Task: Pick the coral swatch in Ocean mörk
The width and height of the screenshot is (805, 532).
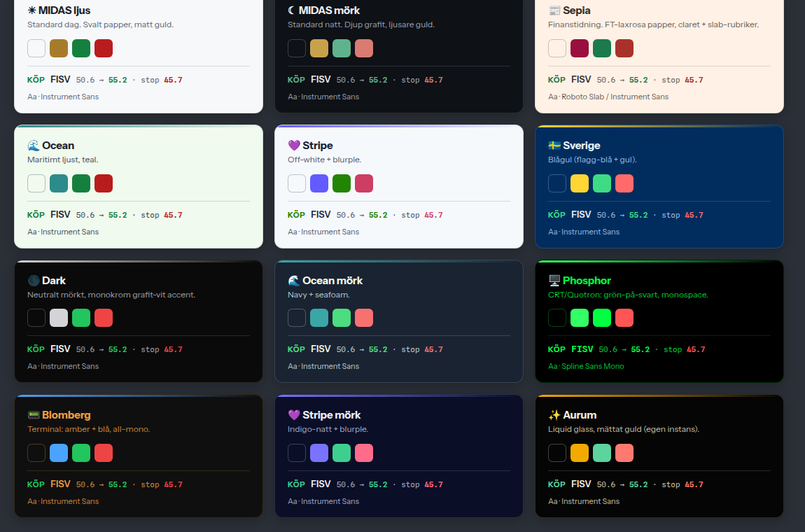Action: click(364, 318)
